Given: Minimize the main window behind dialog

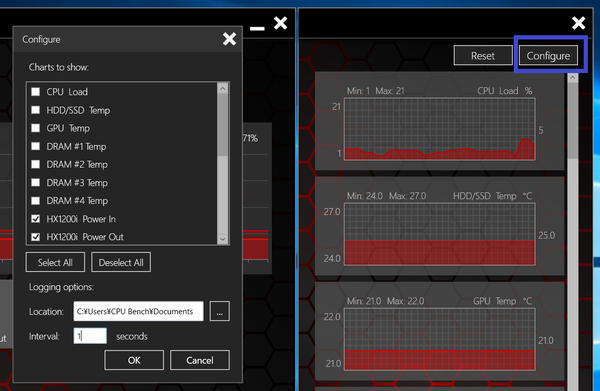Looking at the screenshot, I should 257,28.
